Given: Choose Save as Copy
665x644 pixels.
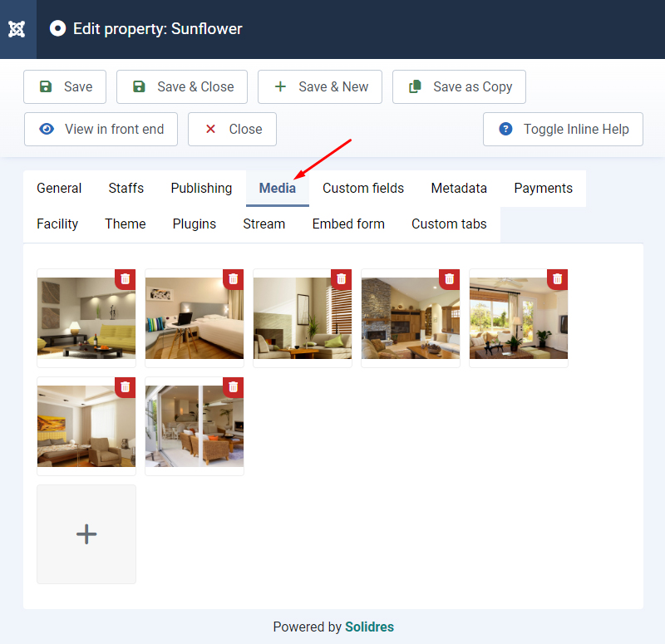Looking at the screenshot, I should point(459,86).
